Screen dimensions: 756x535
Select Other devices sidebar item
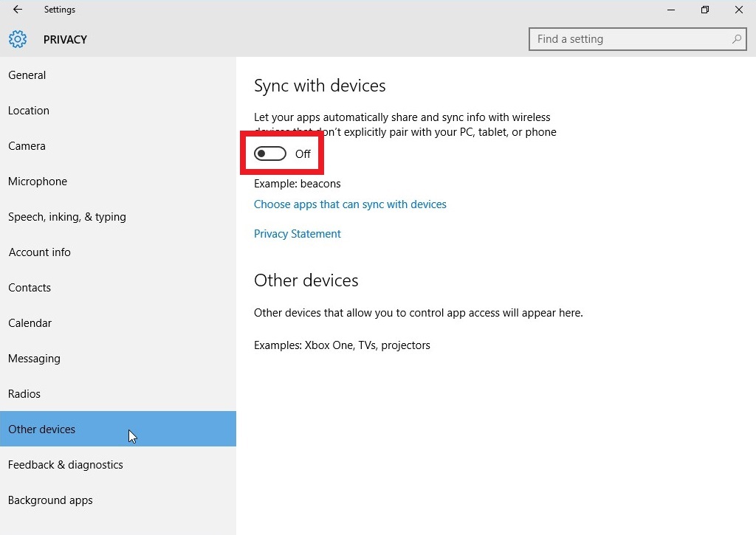42,429
